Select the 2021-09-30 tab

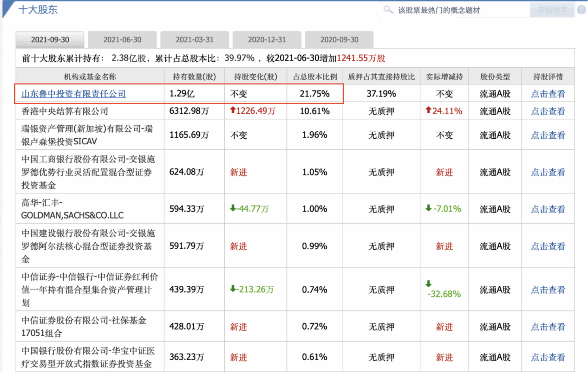[50, 40]
